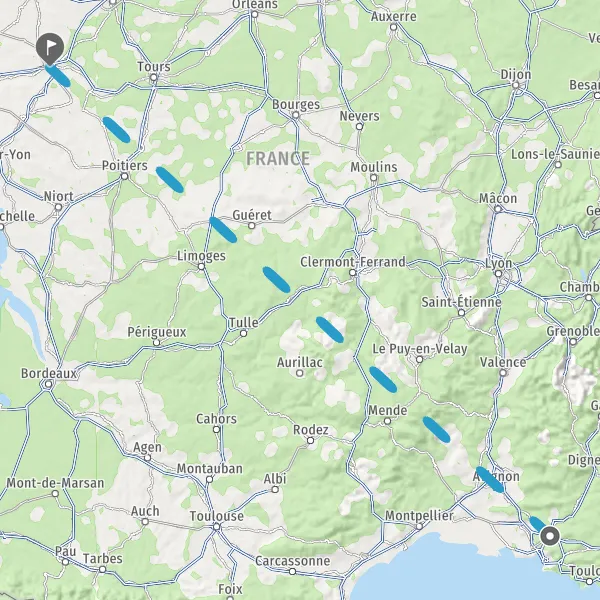Select the Tours city marker circle
This screenshot has width=600, height=600.
coord(153,78)
